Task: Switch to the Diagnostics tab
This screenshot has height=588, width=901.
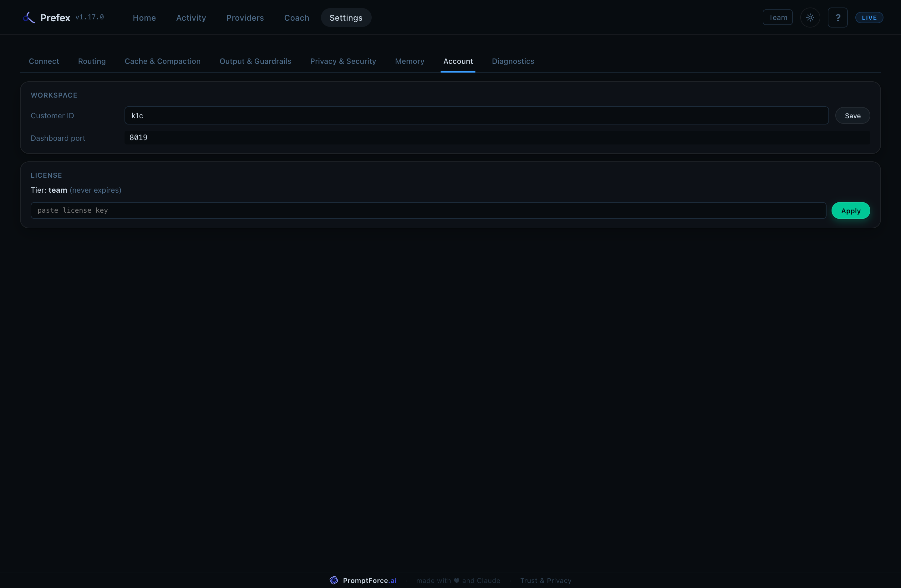Action: (x=513, y=61)
